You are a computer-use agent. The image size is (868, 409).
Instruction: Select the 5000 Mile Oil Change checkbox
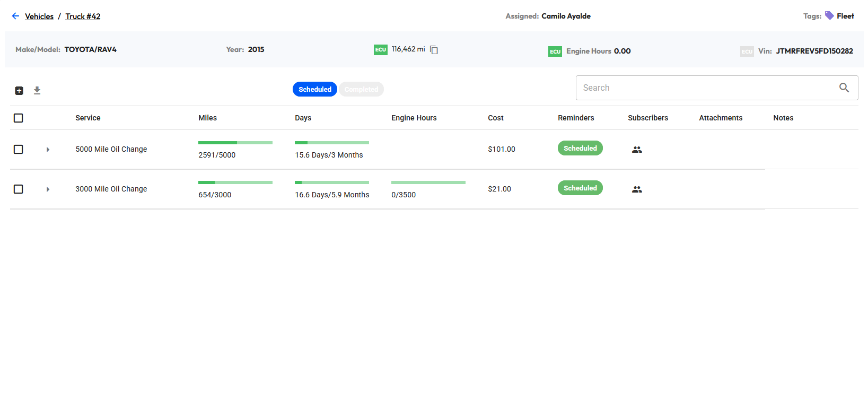(x=18, y=149)
